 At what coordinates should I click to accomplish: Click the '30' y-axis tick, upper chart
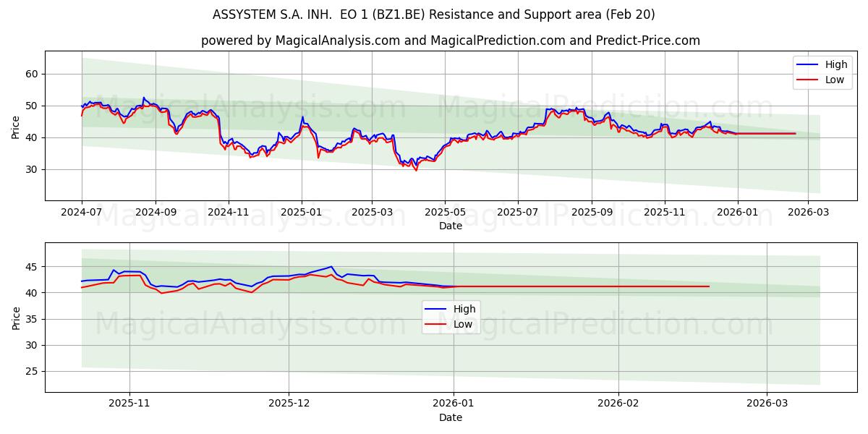[33, 169]
